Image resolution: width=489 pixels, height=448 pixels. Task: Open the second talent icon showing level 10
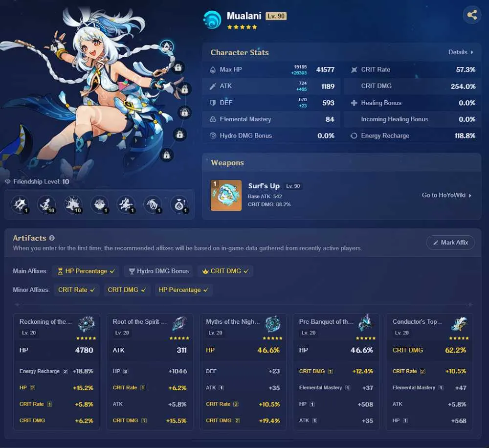point(46,204)
